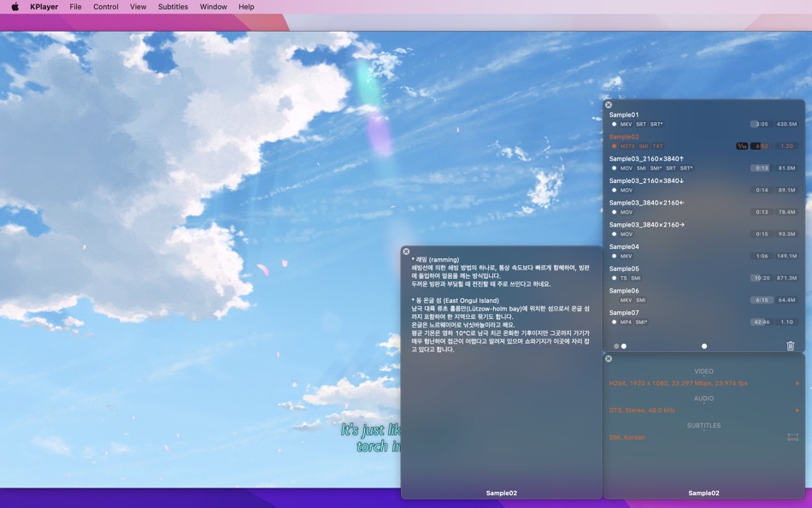Click the 3:05 progress bar of Sample01

(762, 124)
